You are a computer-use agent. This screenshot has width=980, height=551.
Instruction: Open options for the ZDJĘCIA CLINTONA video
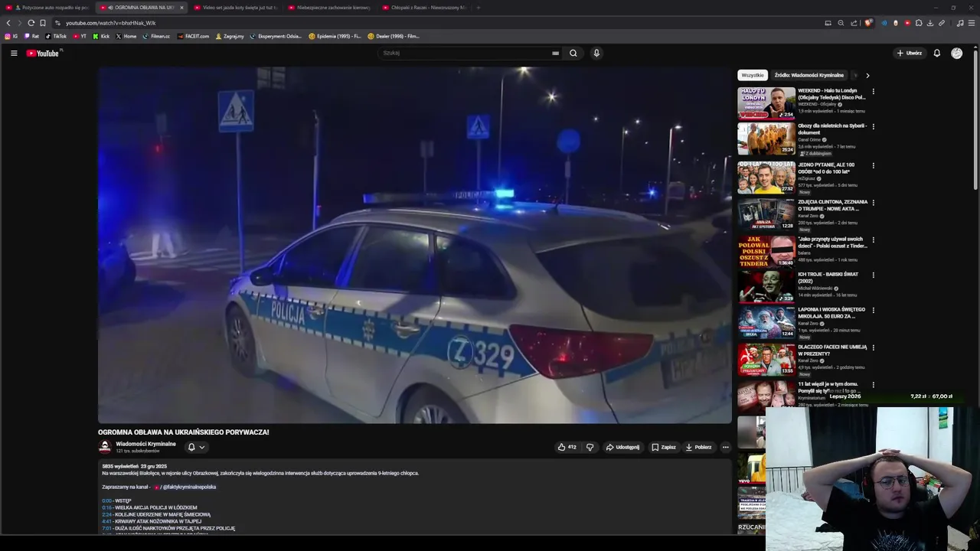pyautogui.click(x=873, y=203)
